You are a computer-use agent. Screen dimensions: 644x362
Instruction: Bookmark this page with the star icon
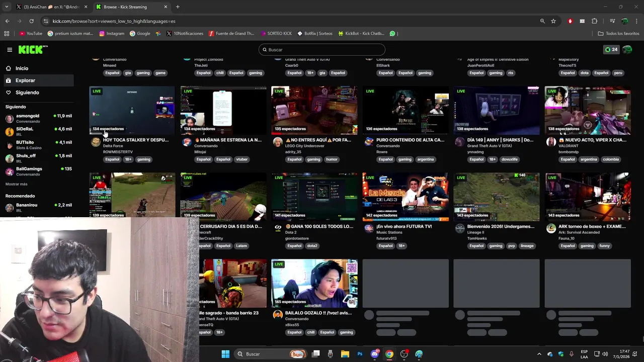click(x=553, y=21)
